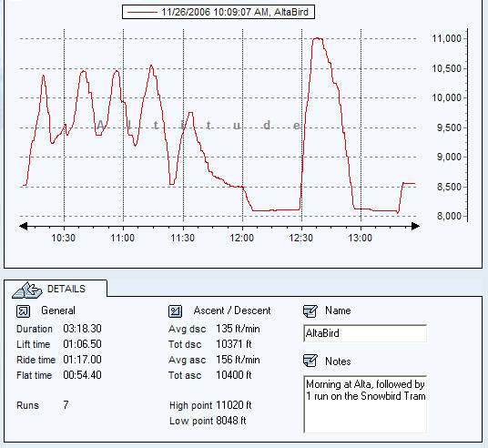The height and width of the screenshot is (448, 488).
Task: Click the 9,500 altitude axis label
Action: click(449, 127)
